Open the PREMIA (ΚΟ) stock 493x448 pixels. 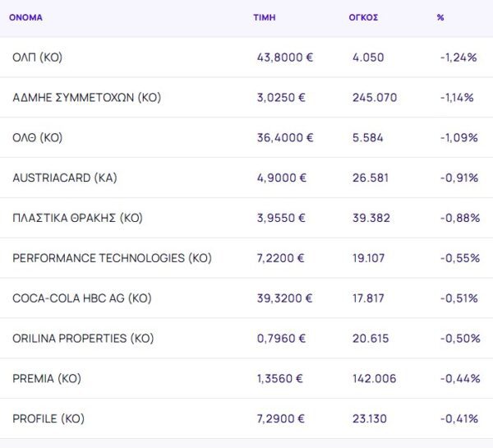pos(47,379)
